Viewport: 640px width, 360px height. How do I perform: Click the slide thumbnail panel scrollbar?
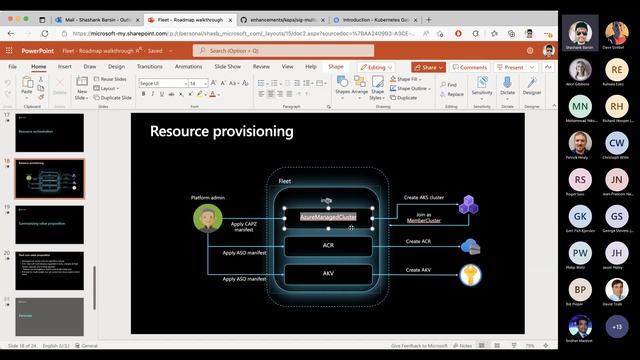pyautogui.click(x=95, y=288)
